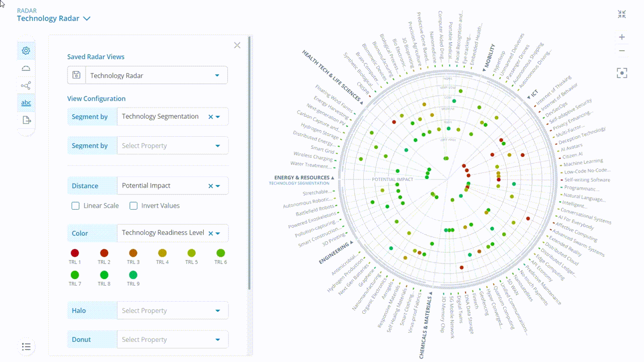
Task: Toggle the abc labels icon
Action: tap(26, 103)
